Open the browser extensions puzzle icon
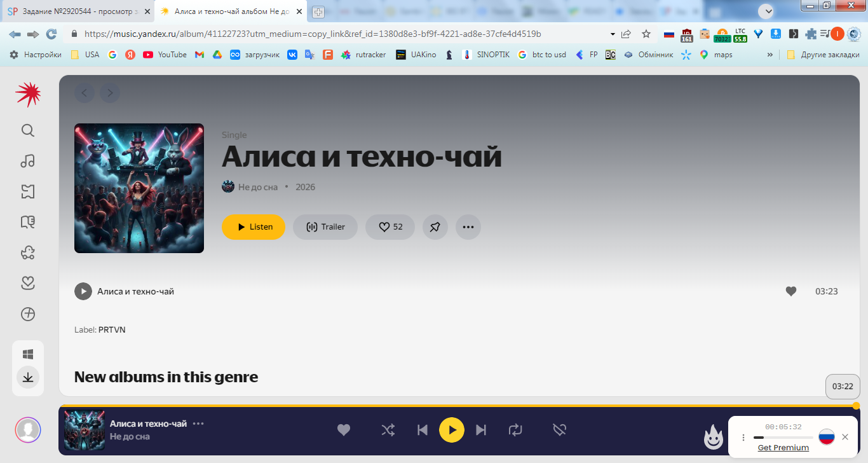Image resolution: width=868 pixels, height=463 pixels. (x=811, y=34)
